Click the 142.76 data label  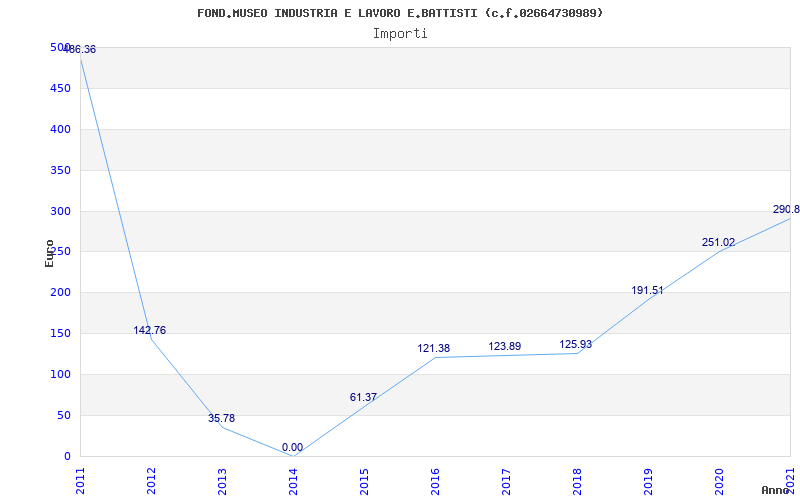(x=149, y=330)
